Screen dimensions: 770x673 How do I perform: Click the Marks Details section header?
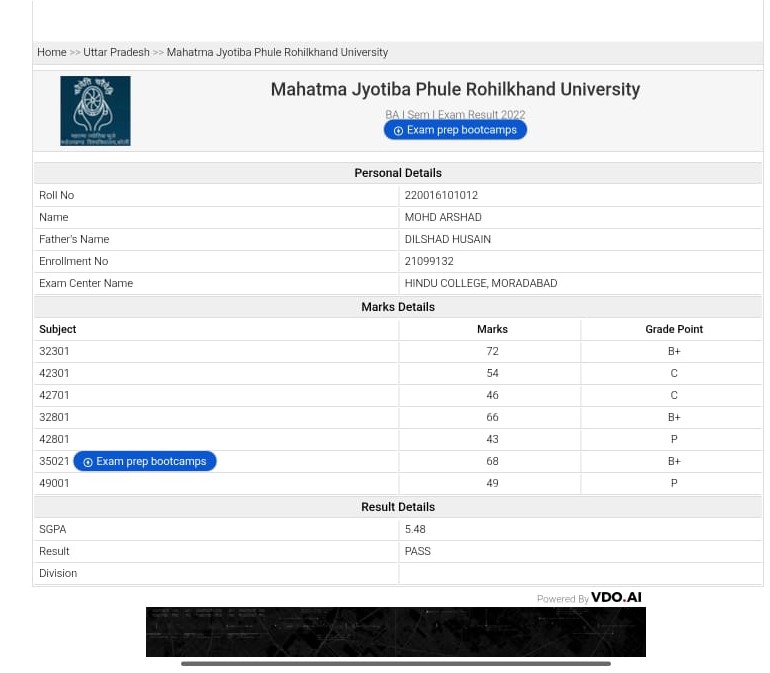tap(398, 307)
